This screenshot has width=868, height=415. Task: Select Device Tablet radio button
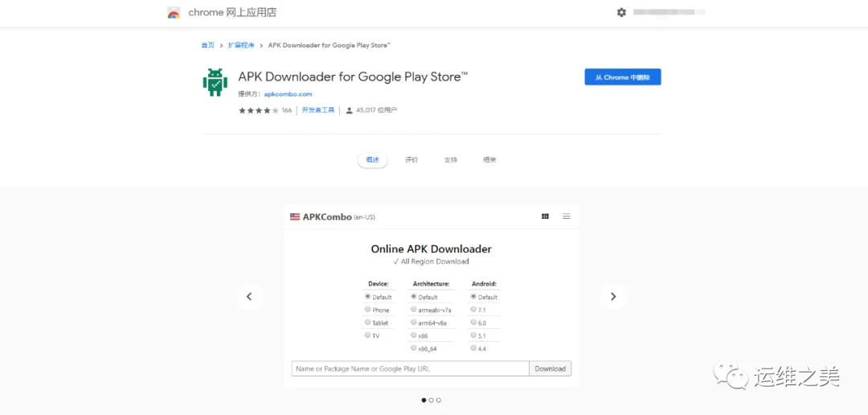(367, 322)
